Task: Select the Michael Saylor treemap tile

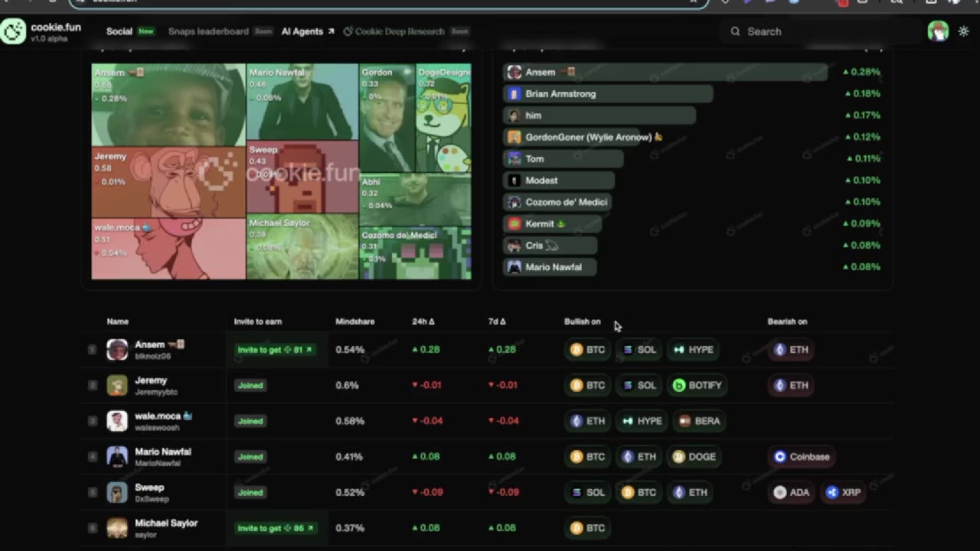Action: point(302,246)
